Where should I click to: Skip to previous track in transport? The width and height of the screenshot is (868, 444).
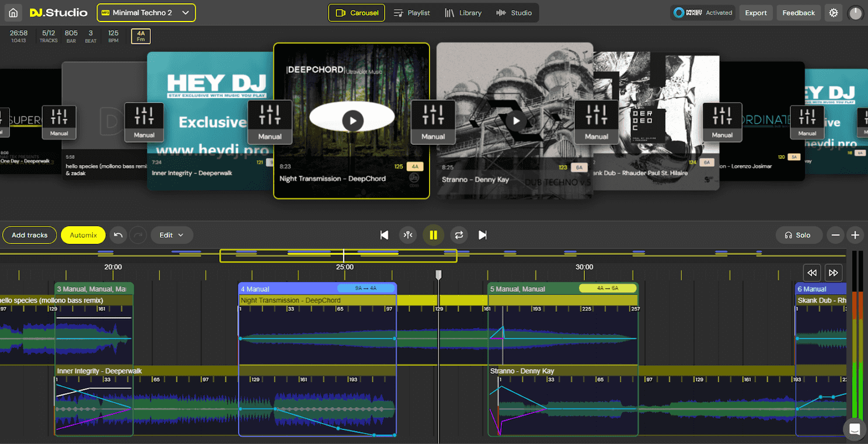[384, 235]
